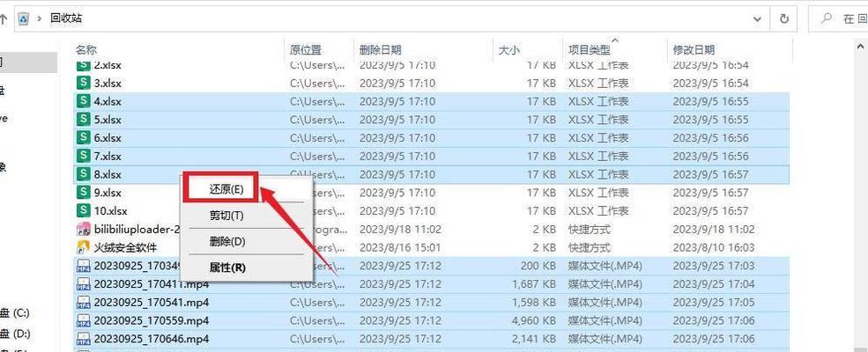Click the 4.xlsx spreadsheet icon
The height and width of the screenshot is (352, 868).
tap(84, 101)
